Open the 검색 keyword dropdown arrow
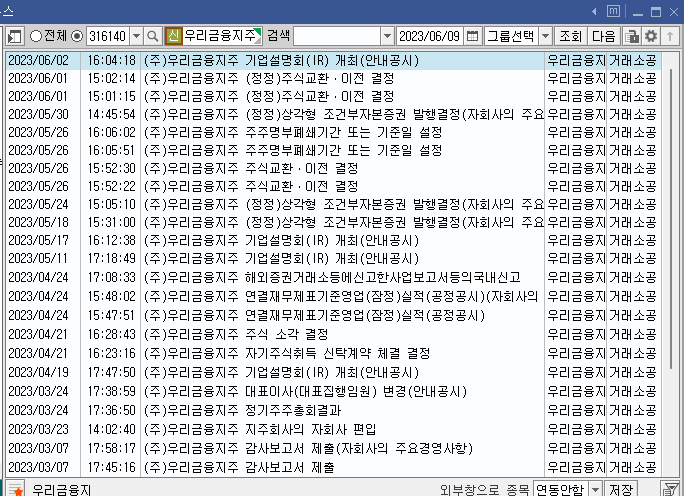 click(x=387, y=36)
